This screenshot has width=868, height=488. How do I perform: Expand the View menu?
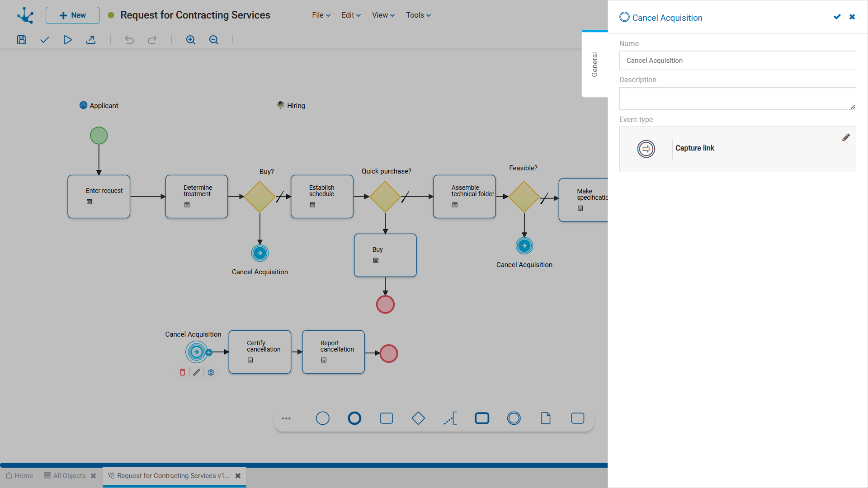click(383, 15)
